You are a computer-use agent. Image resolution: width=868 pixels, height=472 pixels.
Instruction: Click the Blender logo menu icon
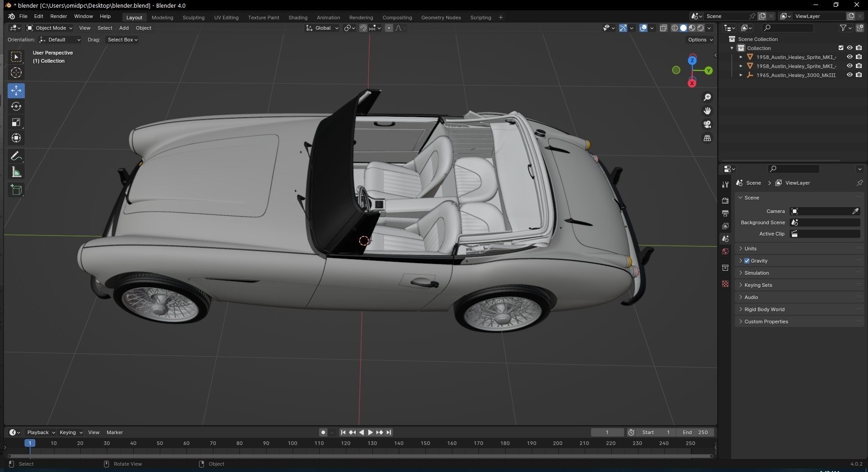[x=12, y=16]
